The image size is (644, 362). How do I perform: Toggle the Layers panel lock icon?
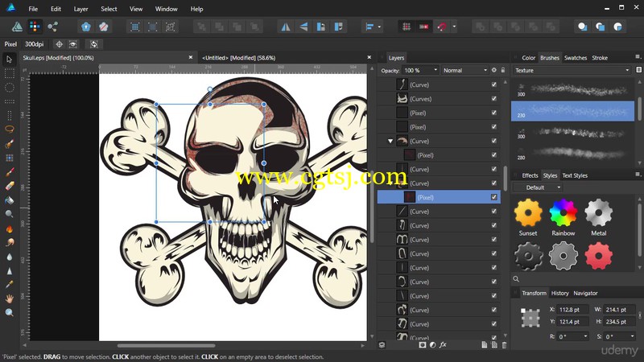click(x=502, y=70)
